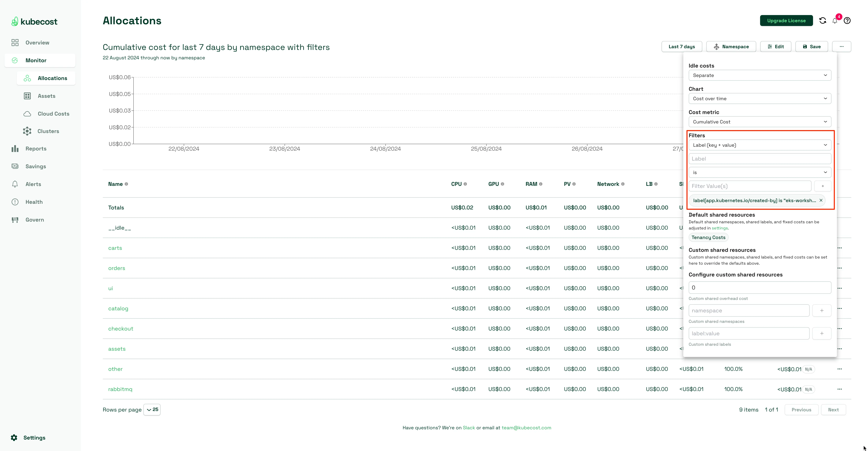The height and width of the screenshot is (451, 868).
Task: Open the Cost metric dropdown
Action: click(759, 122)
